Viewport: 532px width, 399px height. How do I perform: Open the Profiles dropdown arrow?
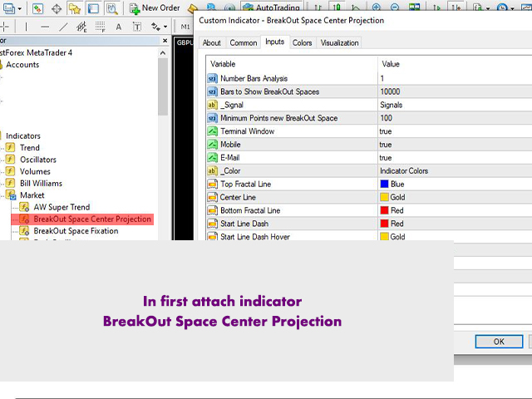[x=19, y=8]
